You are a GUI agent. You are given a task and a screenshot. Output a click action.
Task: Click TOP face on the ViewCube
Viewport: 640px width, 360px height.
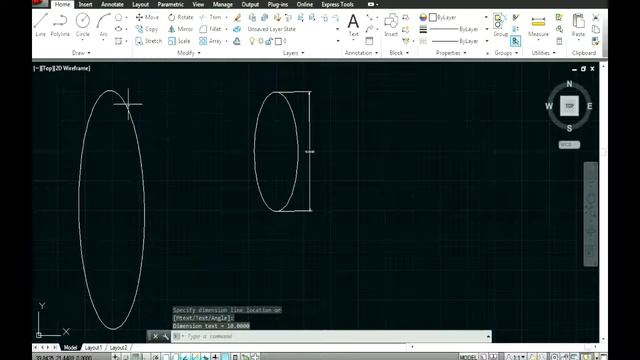569,106
